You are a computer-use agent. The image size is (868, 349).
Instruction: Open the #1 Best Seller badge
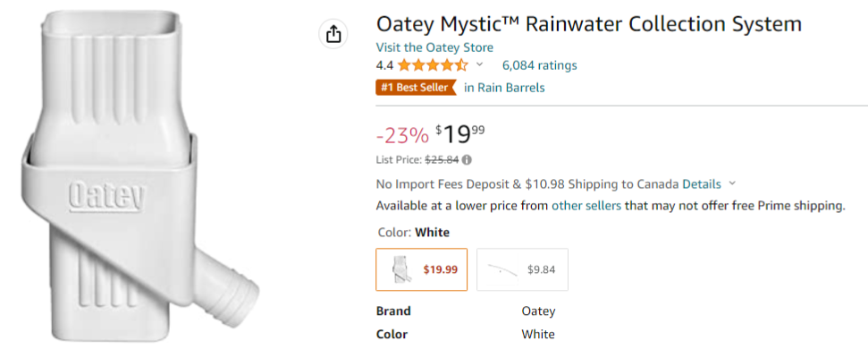(x=416, y=88)
